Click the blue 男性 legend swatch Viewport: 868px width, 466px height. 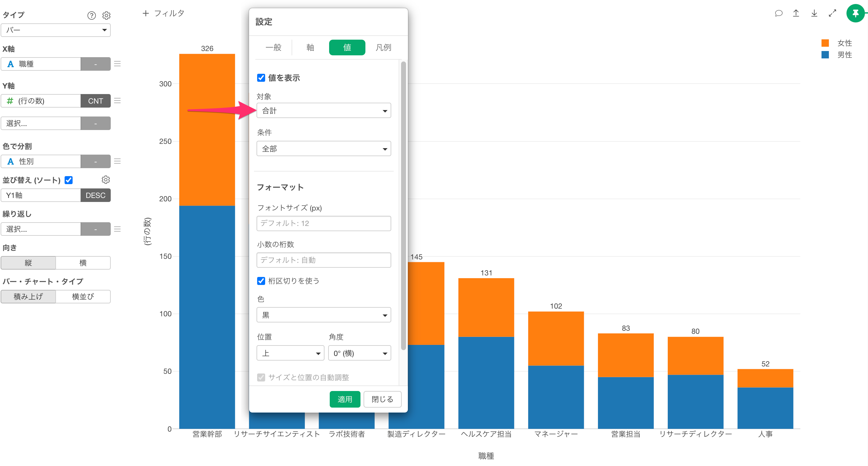pos(825,54)
